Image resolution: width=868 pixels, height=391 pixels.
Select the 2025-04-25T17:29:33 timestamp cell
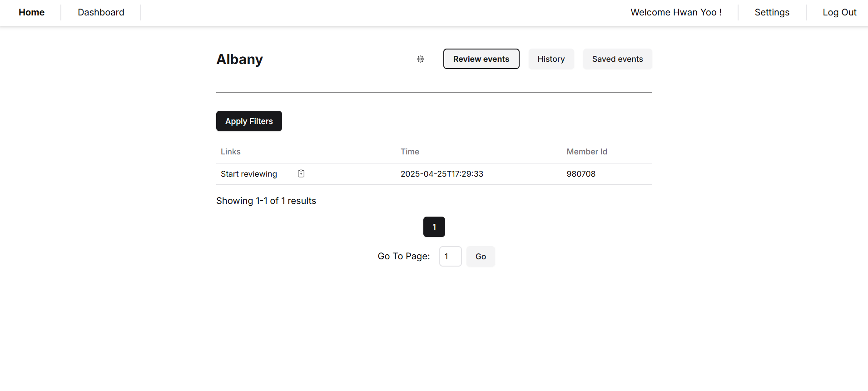click(x=441, y=174)
